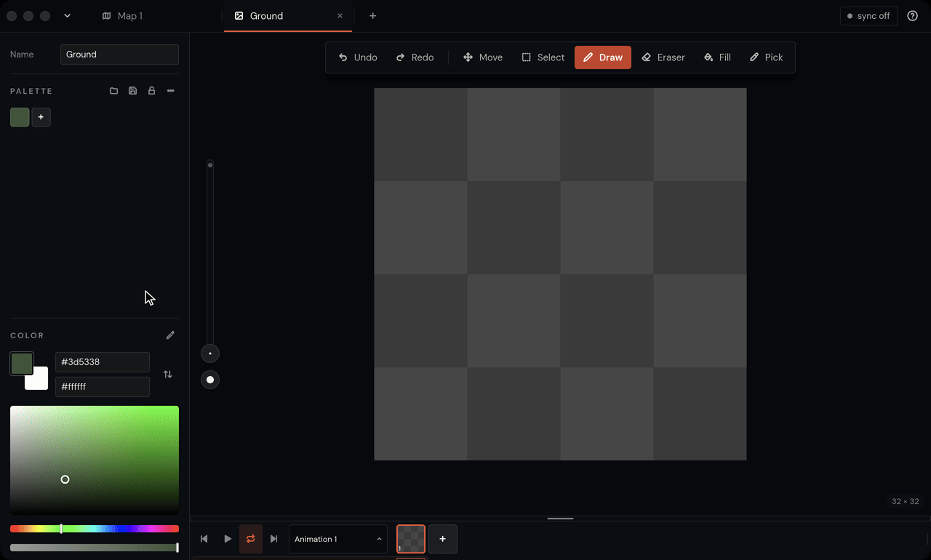Play the animation

coord(228,539)
